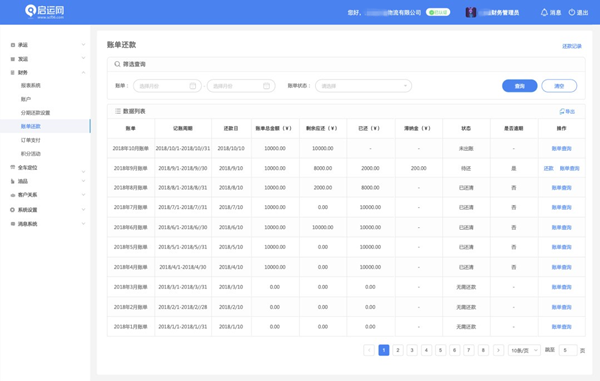Click the 启运网 logo
This screenshot has height=381, width=600.
coord(44,11)
